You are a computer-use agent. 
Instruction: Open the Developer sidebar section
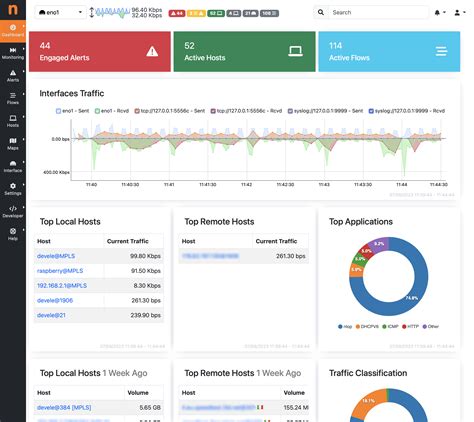[x=13, y=212]
